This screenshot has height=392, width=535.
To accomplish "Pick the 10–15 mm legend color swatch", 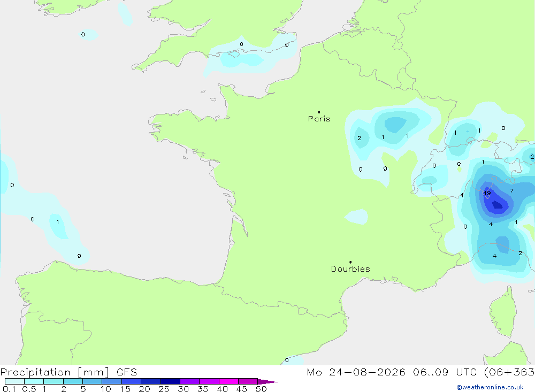I will 112,381.
